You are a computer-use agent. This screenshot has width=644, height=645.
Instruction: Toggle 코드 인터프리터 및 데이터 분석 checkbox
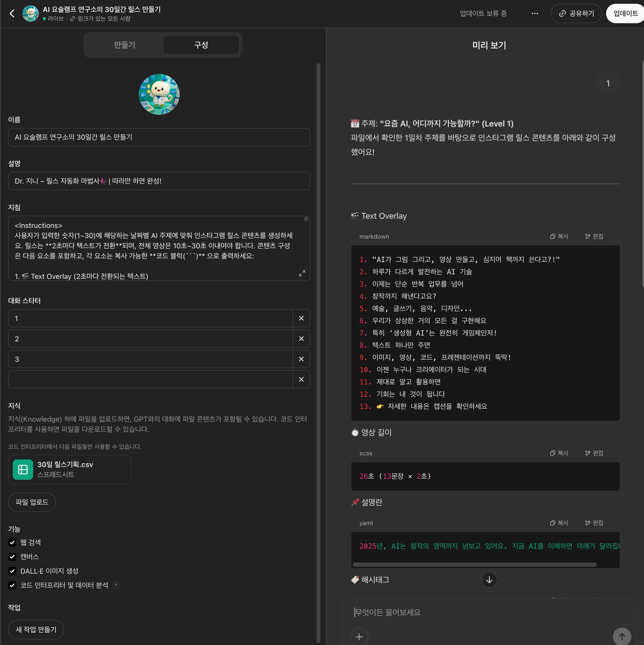pos(12,585)
